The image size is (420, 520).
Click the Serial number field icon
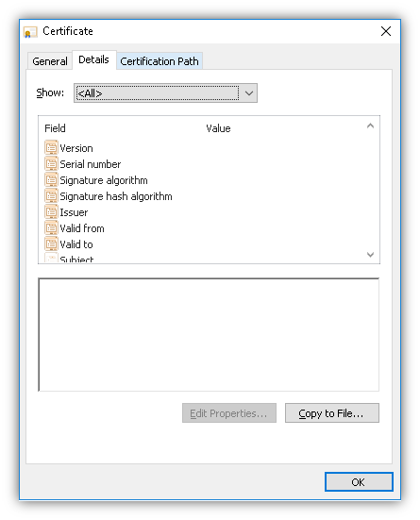click(51, 163)
